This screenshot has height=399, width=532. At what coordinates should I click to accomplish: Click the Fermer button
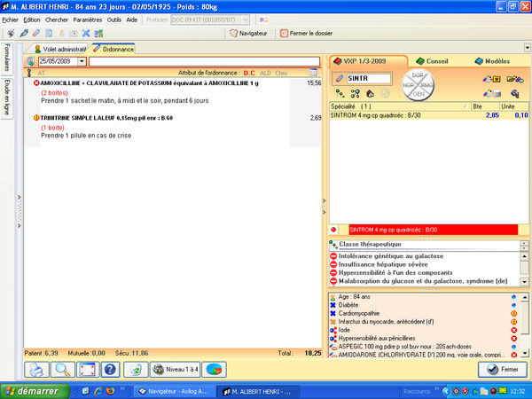click(x=502, y=369)
